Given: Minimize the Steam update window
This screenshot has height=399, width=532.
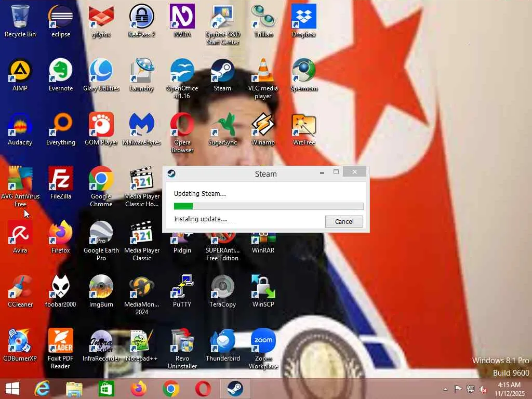Looking at the screenshot, I should (322, 172).
